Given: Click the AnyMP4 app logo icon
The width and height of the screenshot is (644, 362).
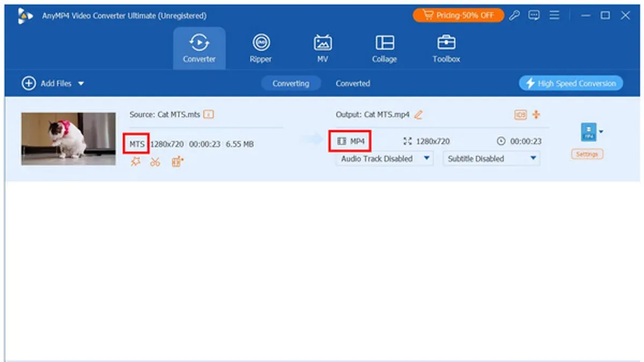Looking at the screenshot, I should pos(25,16).
